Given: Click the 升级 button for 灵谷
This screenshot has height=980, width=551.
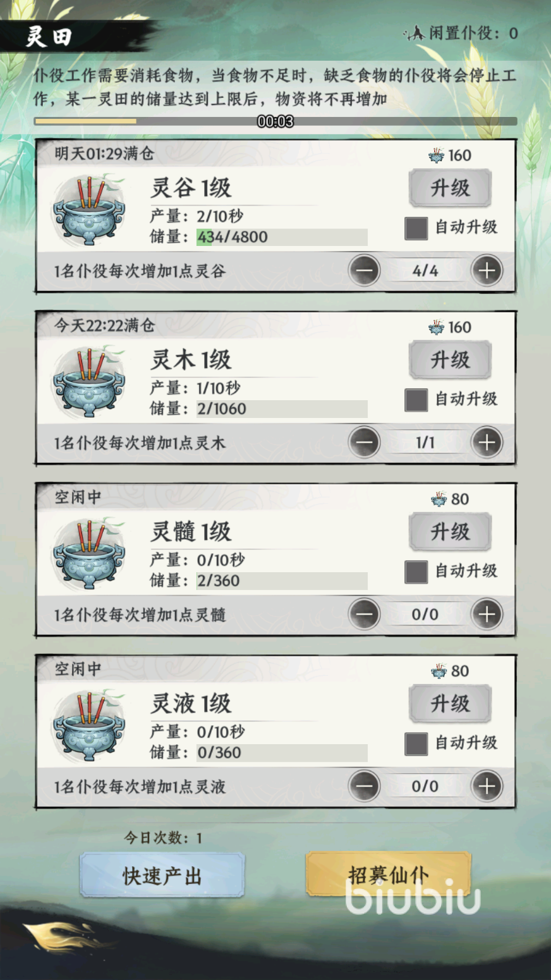Looking at the screenshot, I should tap(450, 188).
